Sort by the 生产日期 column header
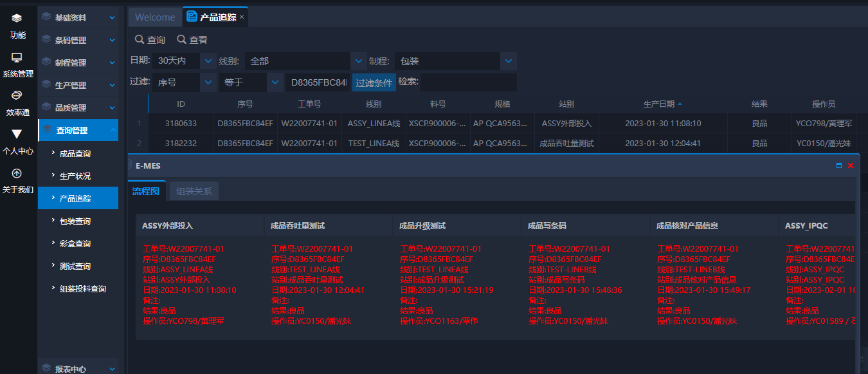The width and height of the screenshot is (868, 374). (659, 104)
